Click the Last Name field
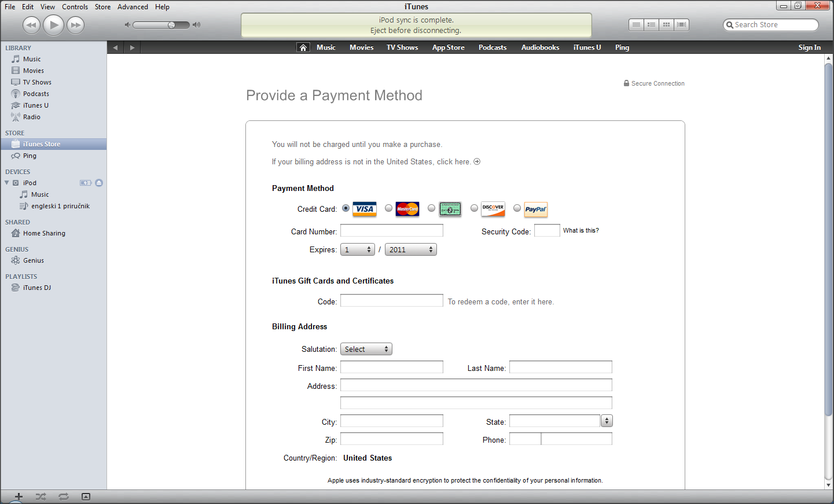This screenshot has width=834, height=504. tap(561, 367)
